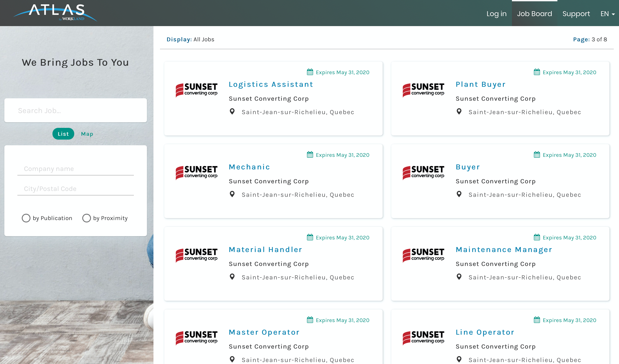619x364 pixels.
Task: Open the Maintenance Manager job posting
Action: coord(504,250)
